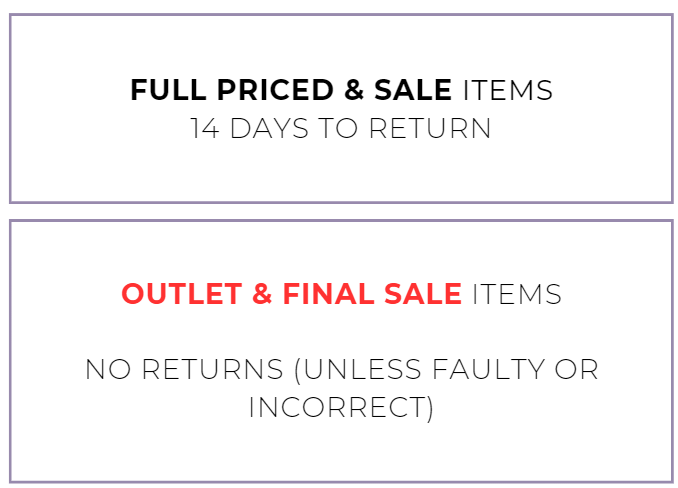Click the word OR after FAULTY

coord(577,369)
